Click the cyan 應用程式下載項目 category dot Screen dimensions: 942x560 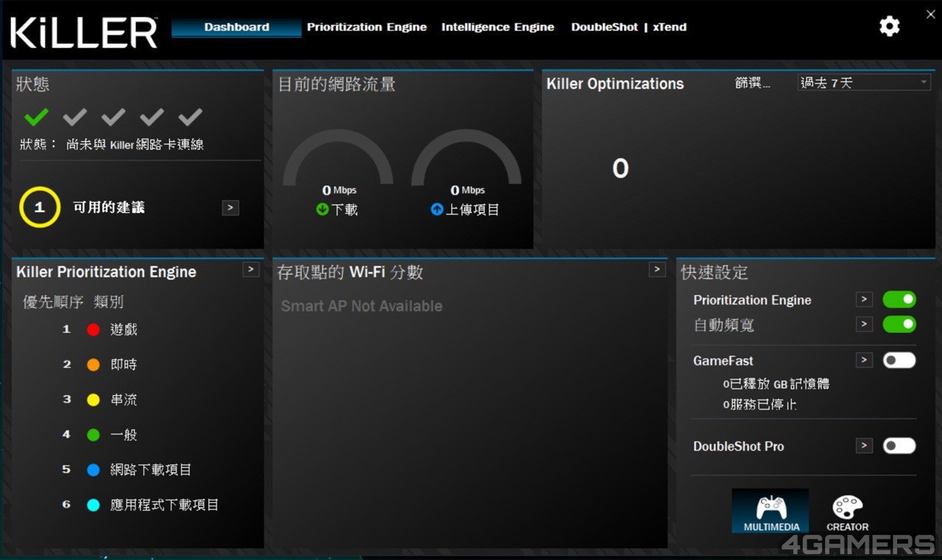(93, 506)
